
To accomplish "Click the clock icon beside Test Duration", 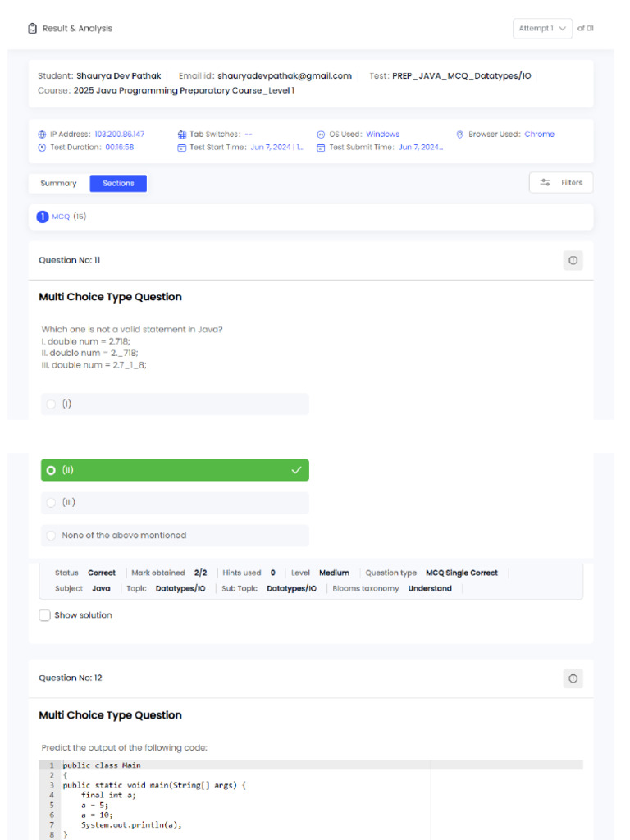I will [42, 148].
